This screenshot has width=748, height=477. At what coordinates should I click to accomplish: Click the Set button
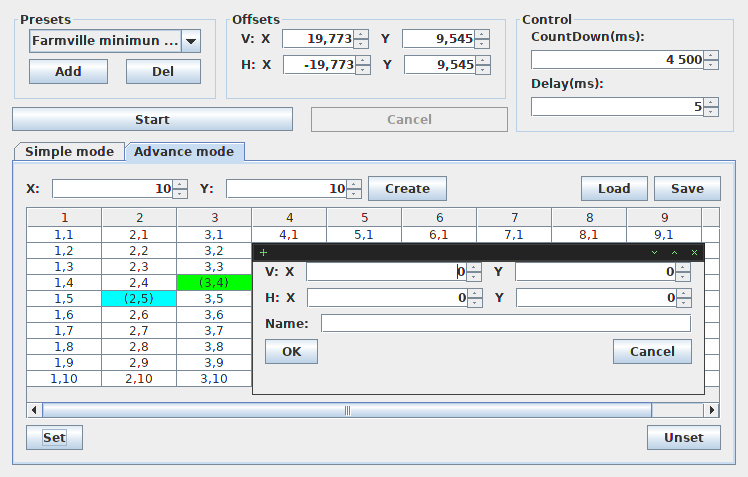(x=54, y=437)
